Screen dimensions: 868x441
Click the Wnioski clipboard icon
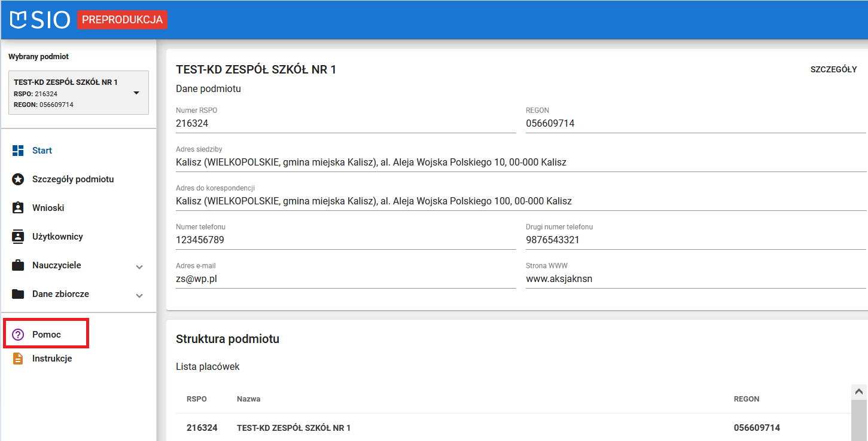tap(18, 208)
